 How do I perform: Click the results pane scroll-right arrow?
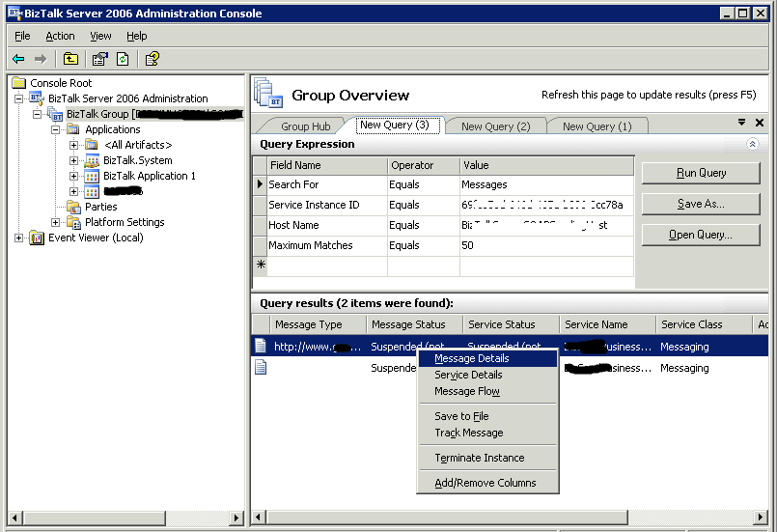click(x=761, y=518)
